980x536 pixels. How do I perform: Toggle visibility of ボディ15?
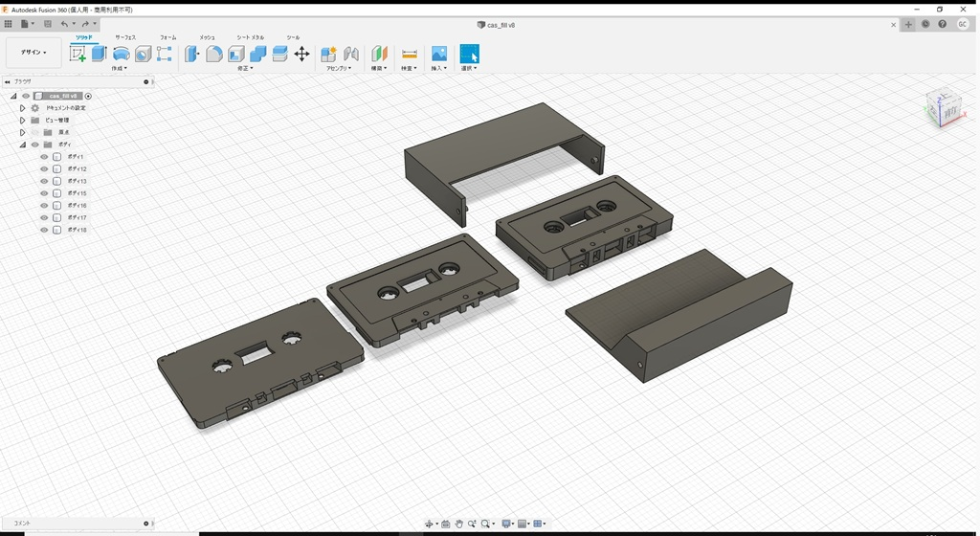point(44,193)
